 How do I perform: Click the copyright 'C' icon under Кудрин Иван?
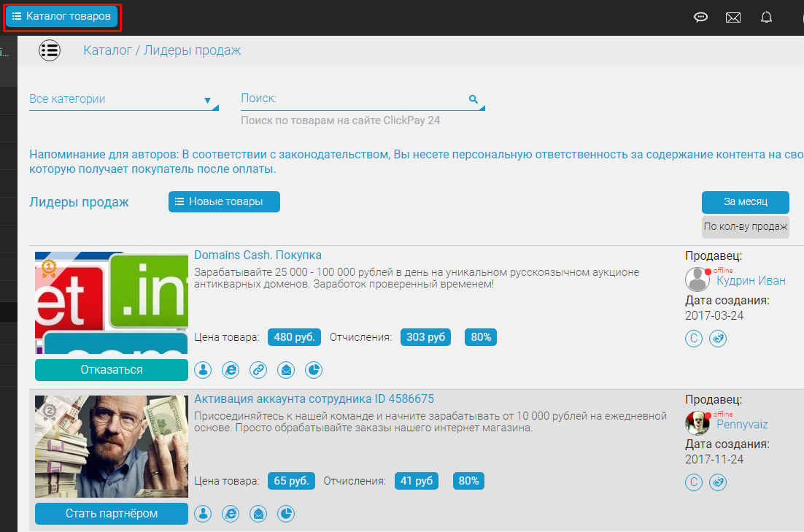tap(694, 339)
